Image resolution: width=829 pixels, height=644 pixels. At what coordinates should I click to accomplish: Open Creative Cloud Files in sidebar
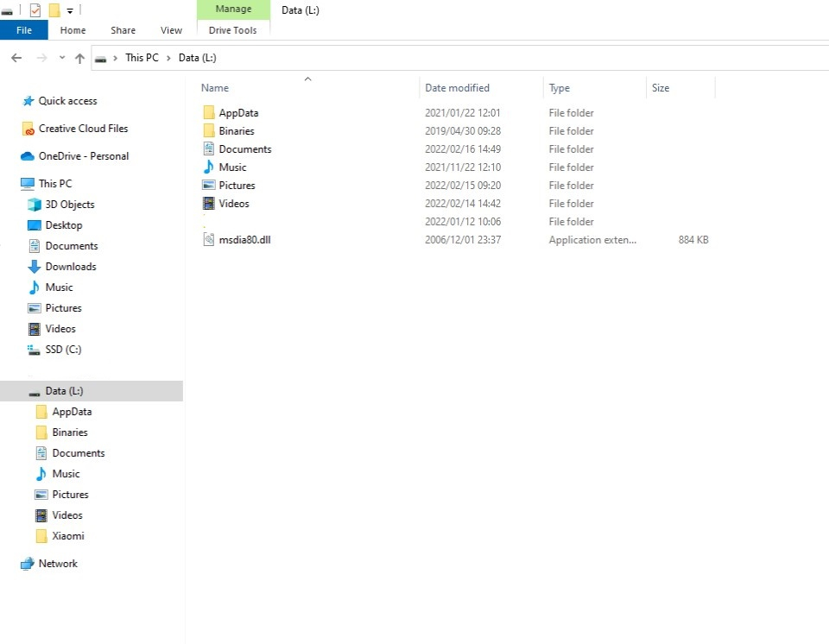click(x=83, y=129)
